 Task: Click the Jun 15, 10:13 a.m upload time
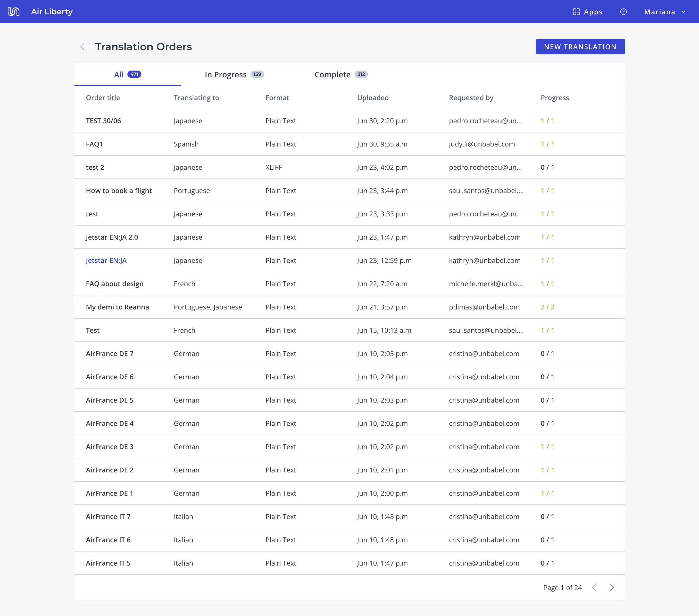pyautogui.click(x=384, y=330)
